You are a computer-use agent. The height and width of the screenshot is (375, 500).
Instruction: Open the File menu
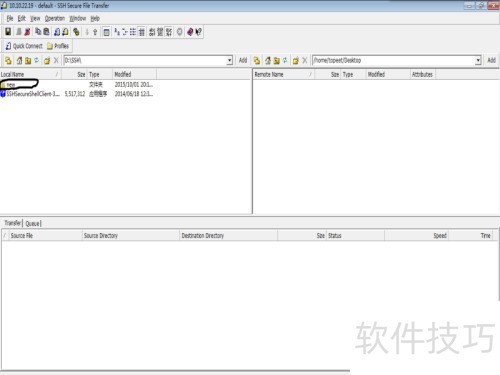coord(10,18)
